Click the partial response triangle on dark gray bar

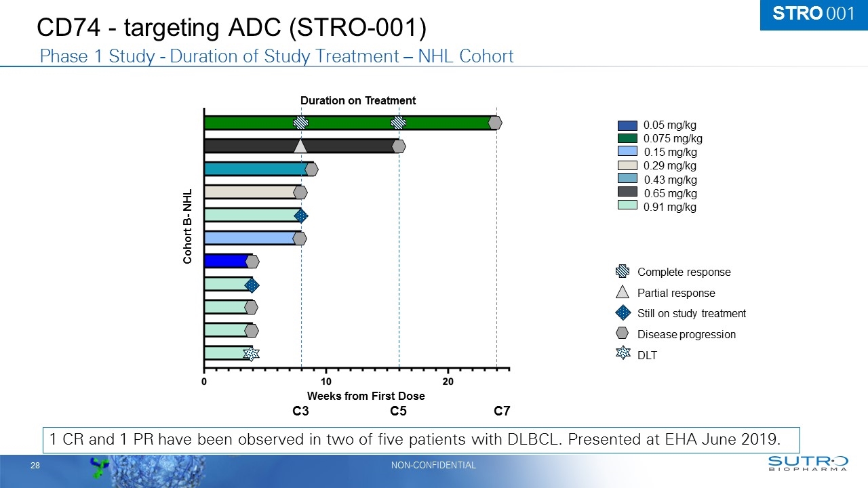click(300, 146)
